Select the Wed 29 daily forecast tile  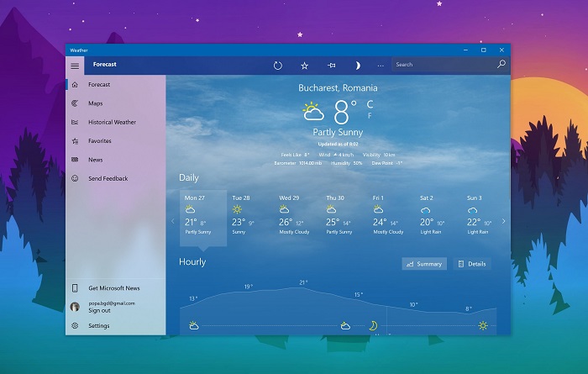[x=294, y=217]
